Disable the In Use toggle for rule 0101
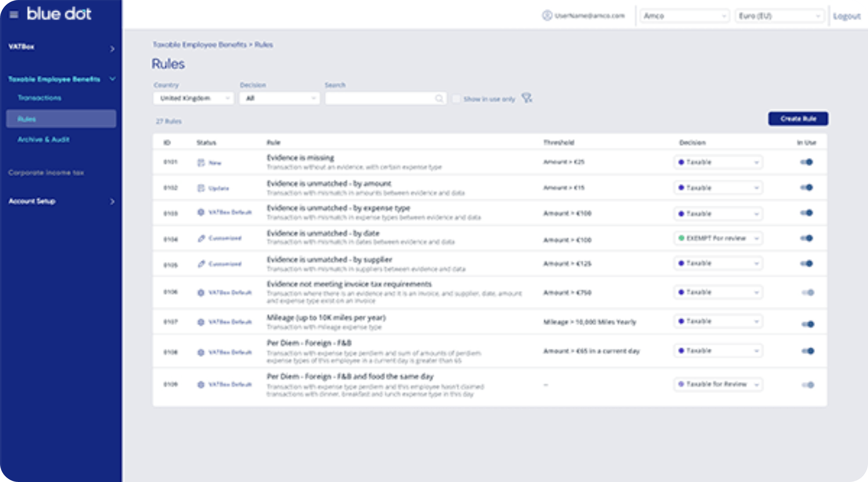Viewport: 868px width, 482px height. click(x=807, y=162)
